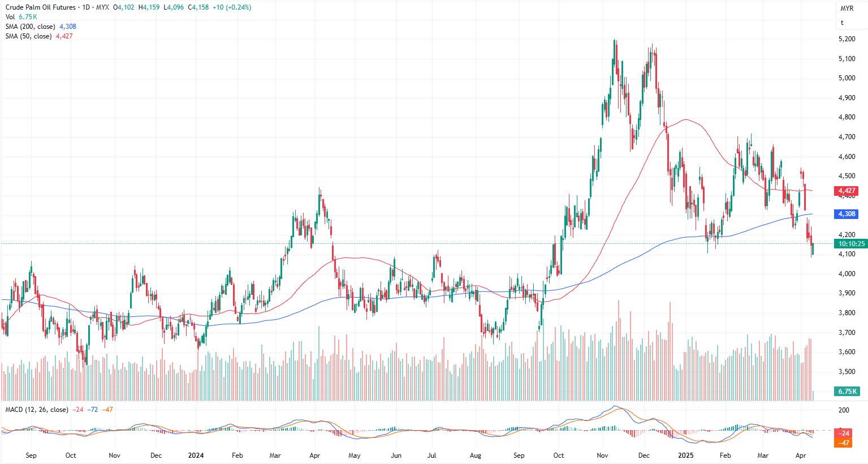The height and width of the screenshot is (464, 868).
Task: Open the 't' unit selector below MYR
Action: click(x=842, y=23)
